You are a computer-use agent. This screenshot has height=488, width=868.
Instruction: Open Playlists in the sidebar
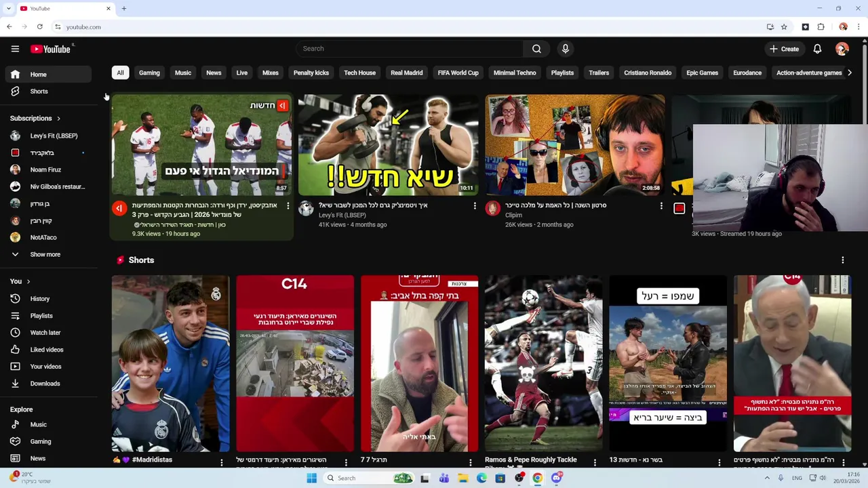pos(47,316)
